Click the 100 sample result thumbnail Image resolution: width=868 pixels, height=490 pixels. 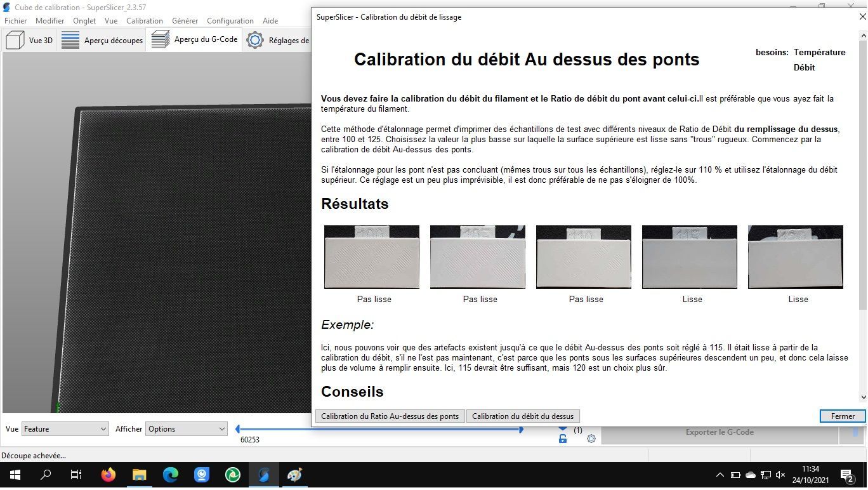(x=372, y=257)
